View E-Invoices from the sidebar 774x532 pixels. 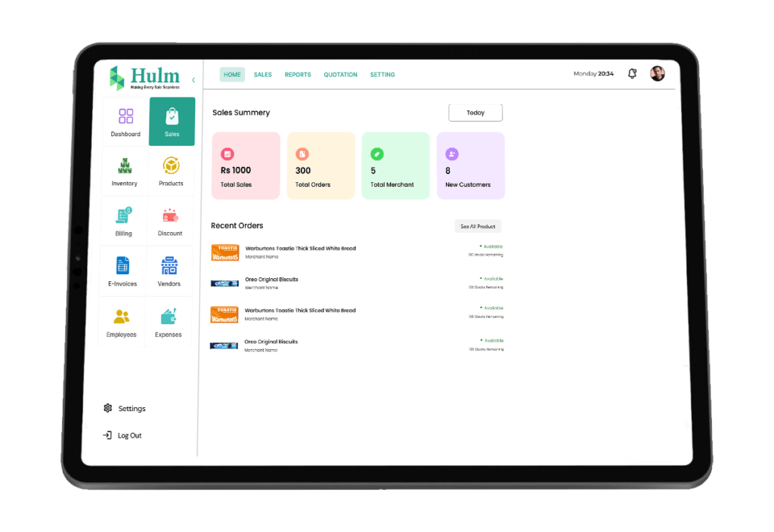122,272
